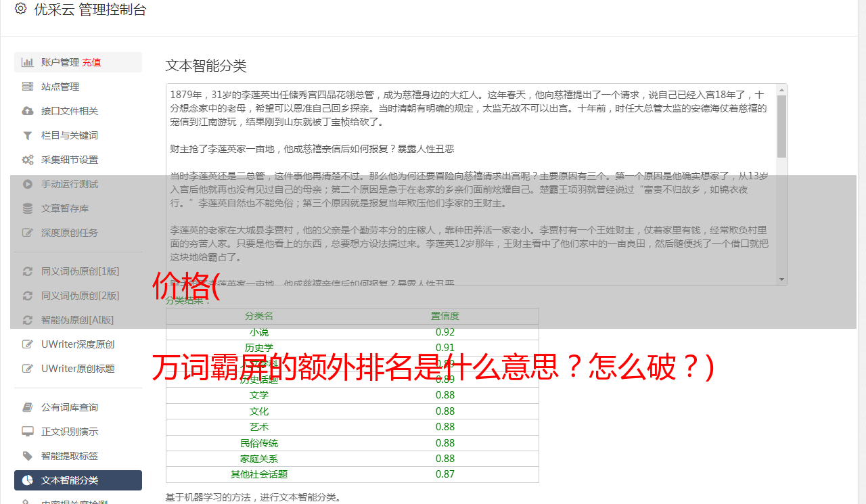Click the gear icon beside 优采云 管理控制台

point(20,9)
